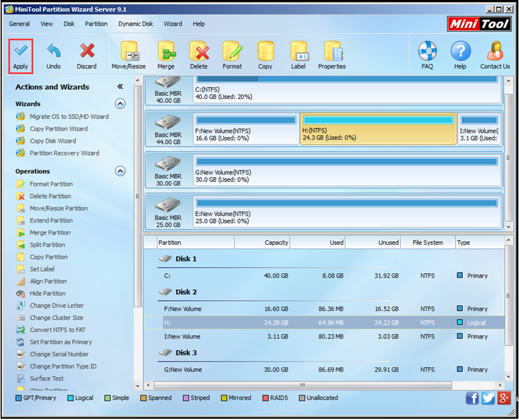
Task: Sort by the File System column header
Action: pyautogui.click(x=427, y=243)
